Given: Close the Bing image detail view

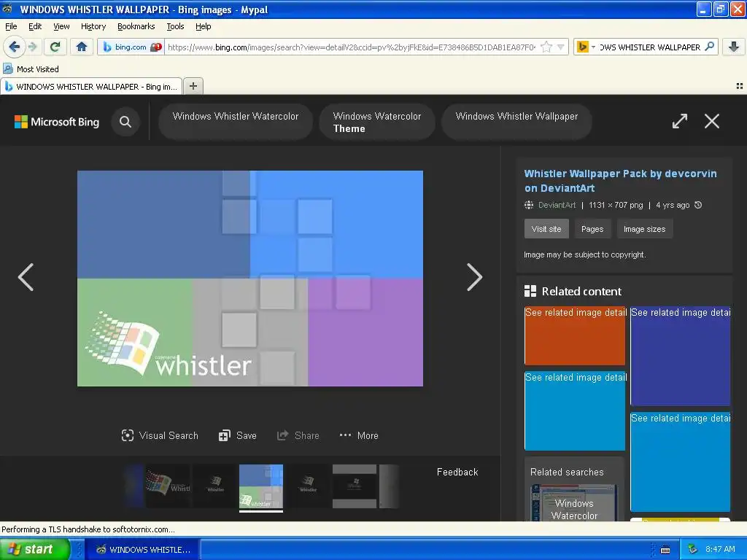Looking at the screenshot, I should coord(712,121).
